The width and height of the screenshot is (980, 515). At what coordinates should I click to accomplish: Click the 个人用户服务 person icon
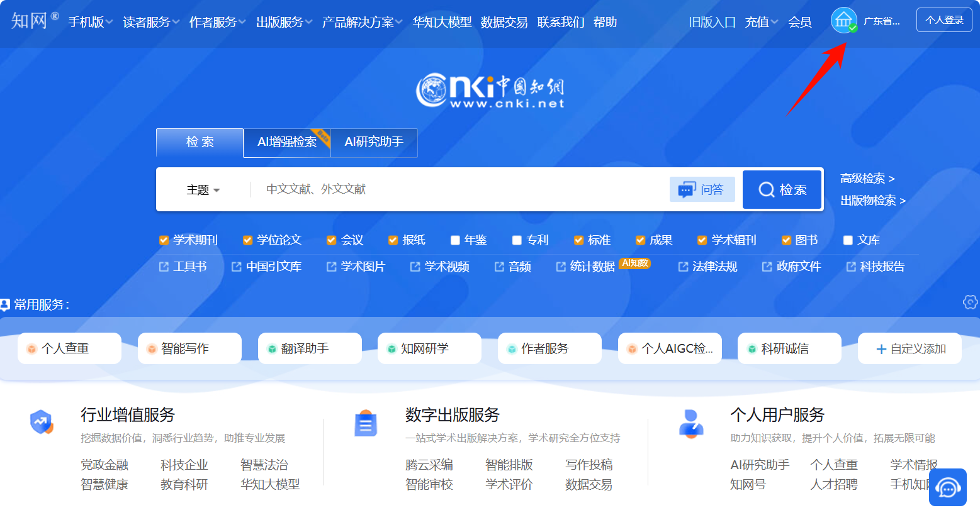(x=690, y=423)
